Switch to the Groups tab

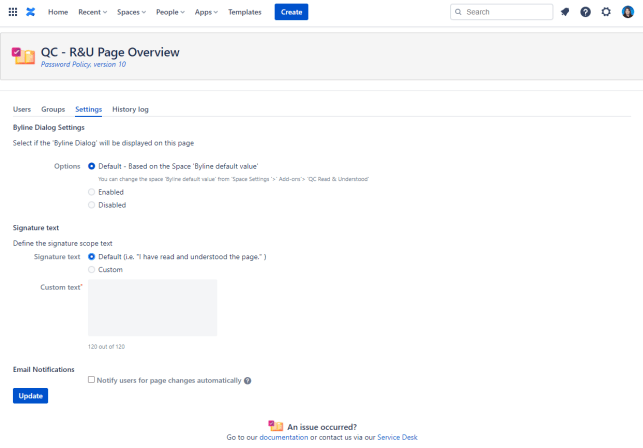pos(53,109)
